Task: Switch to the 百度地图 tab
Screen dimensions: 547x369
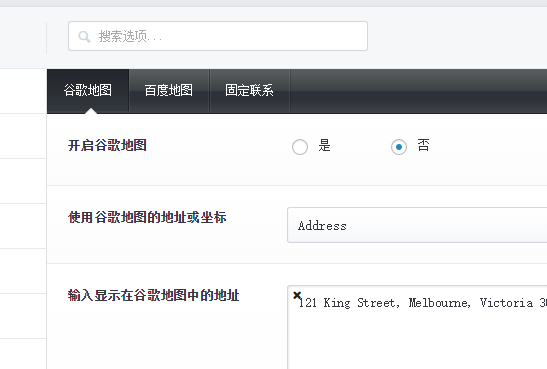Action: [169, 90]
